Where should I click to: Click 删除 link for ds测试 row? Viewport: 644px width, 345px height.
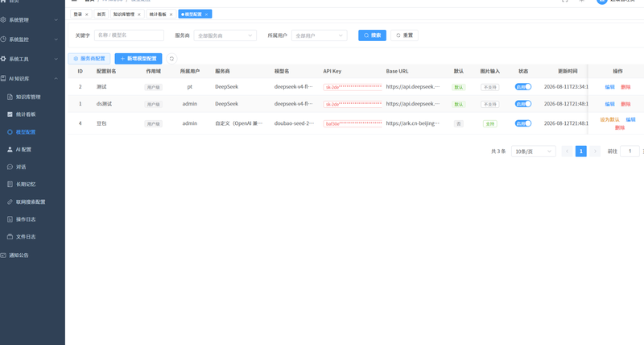pos(625,104)
